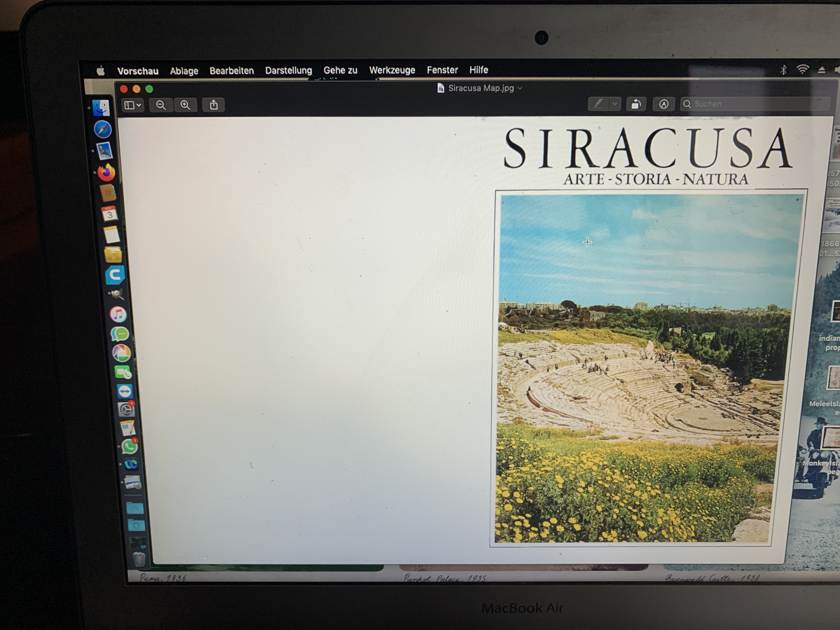
Task: Open the Gehe zu menu
Action: point(340,70)
